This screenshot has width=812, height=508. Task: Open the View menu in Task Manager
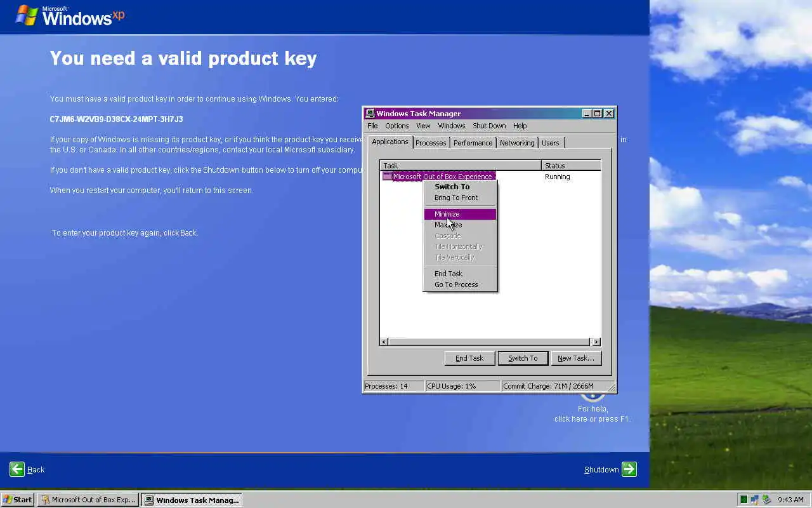[423, 126]
